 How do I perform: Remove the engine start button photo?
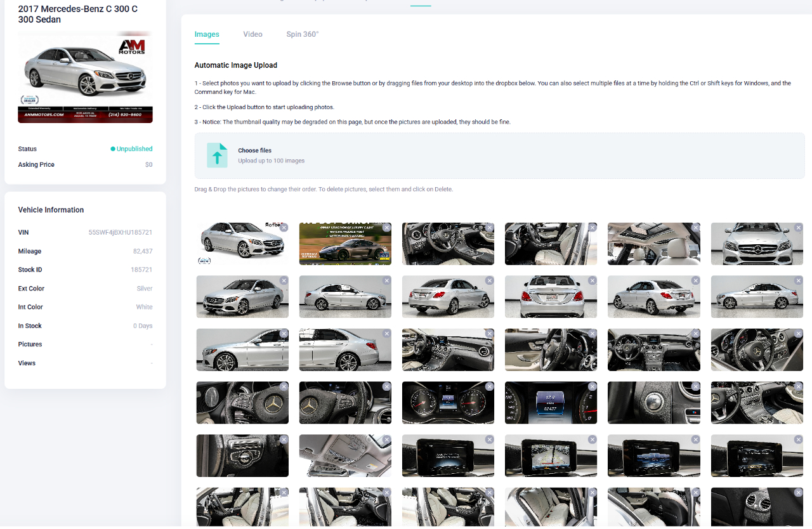[x=696, y=386]
